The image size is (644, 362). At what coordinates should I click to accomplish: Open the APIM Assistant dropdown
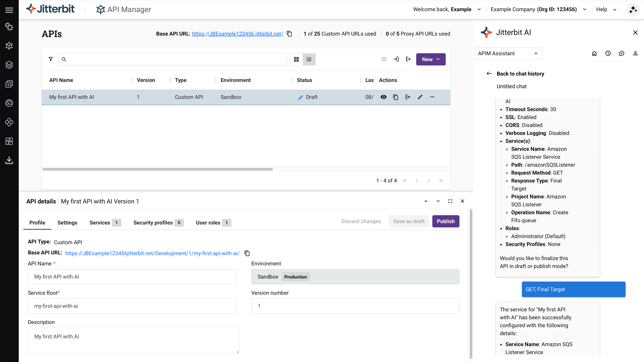tap(508, 53)
